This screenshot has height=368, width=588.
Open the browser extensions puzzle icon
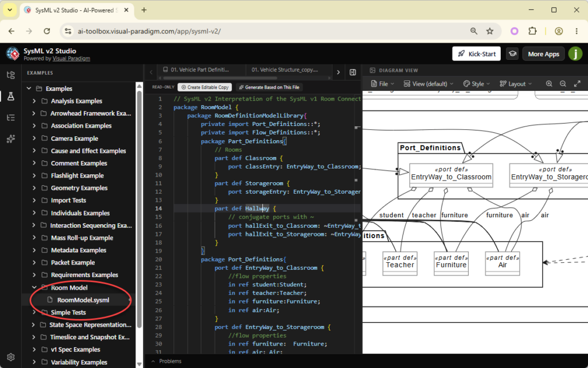coord(532,31)
